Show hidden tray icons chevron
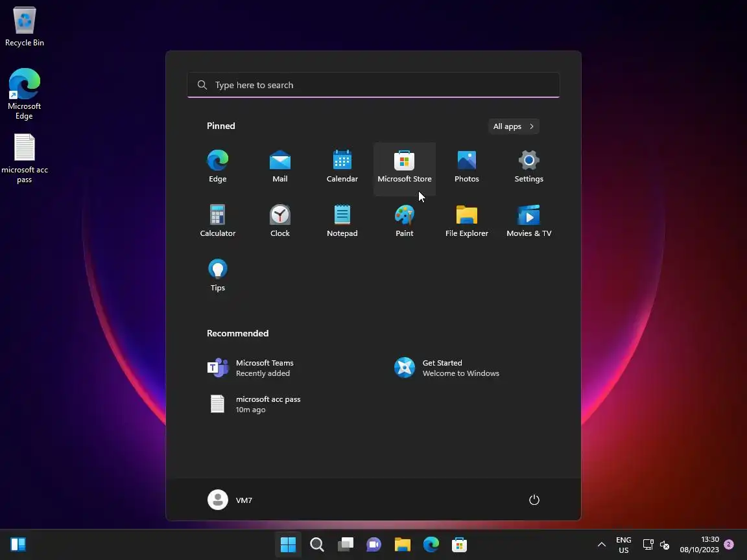The image size is (747, 560). pos(602,544)
